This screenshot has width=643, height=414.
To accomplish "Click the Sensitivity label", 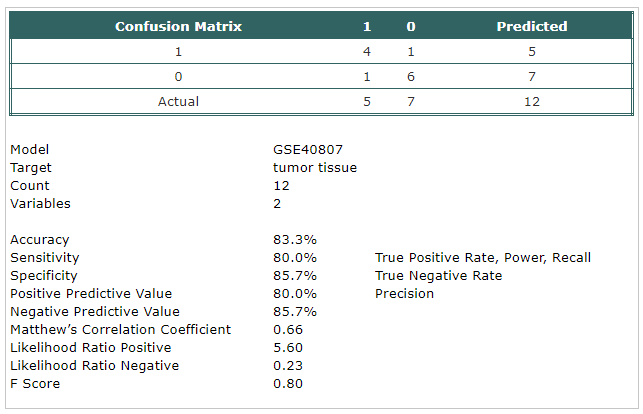I will click(45, 258).
